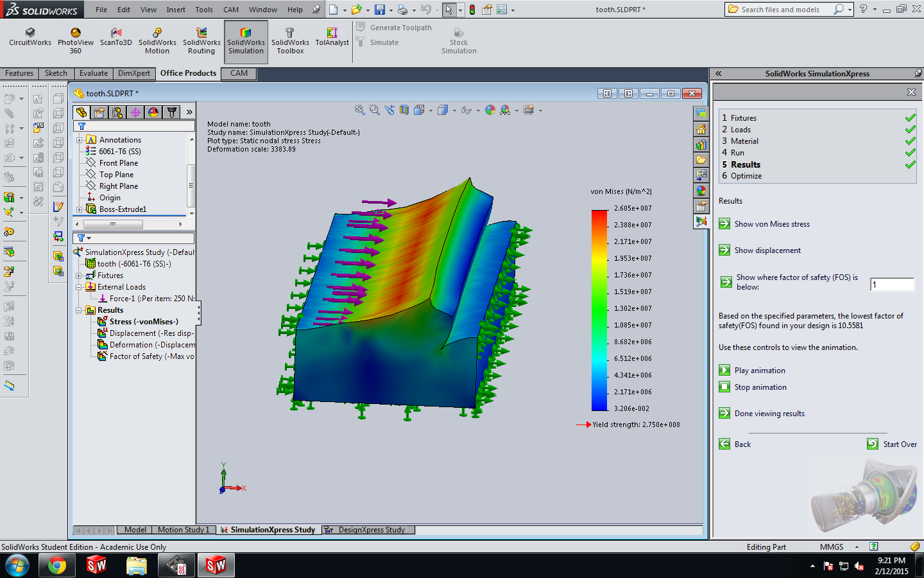Open SolidWorks Resources task pane icon
924x578 pixels.
pos(701,129)
